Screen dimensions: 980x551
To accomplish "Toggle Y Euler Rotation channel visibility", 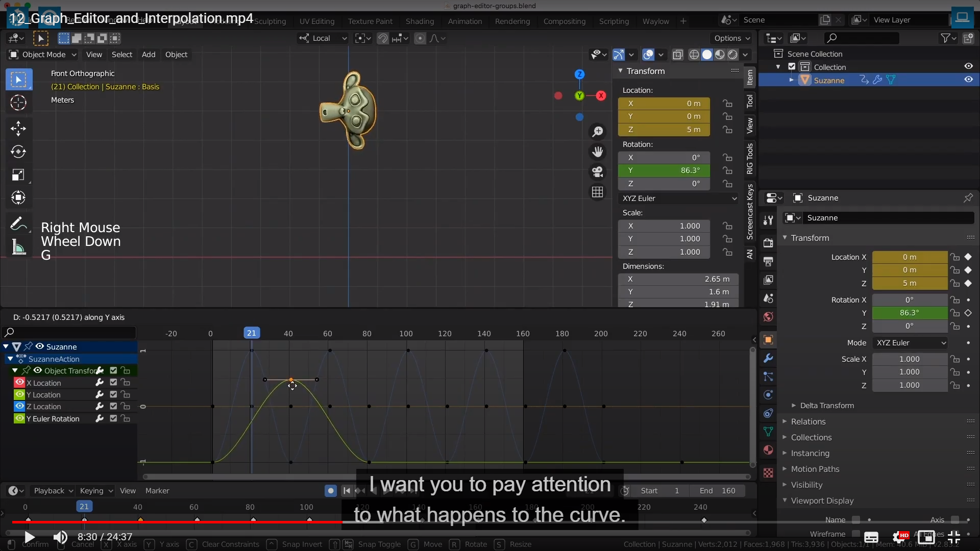I will click(x=19, y=418).
